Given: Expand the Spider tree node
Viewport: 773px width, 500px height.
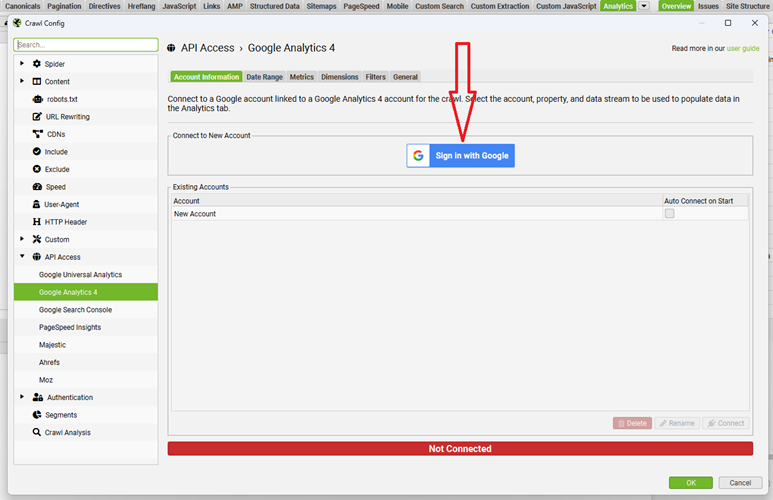Looking at the screenshot, I should pos(22,64).
